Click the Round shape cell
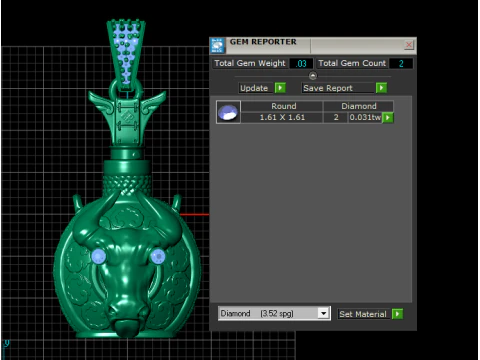This screenshot has height=360, width=480. tap(282, 106)
